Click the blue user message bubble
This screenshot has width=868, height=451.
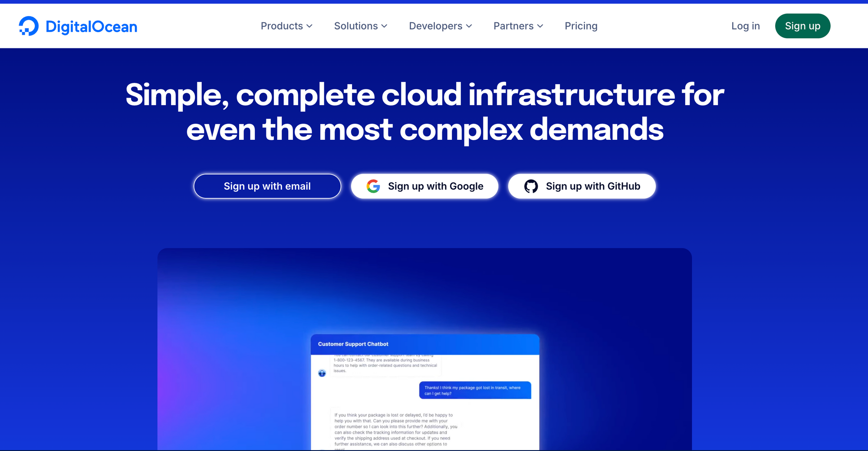[475, 390]
